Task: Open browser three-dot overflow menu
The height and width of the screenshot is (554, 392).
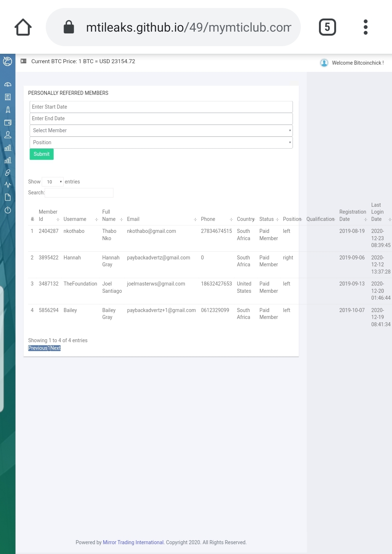Action: pyautogui.click(x=365, y=27)
